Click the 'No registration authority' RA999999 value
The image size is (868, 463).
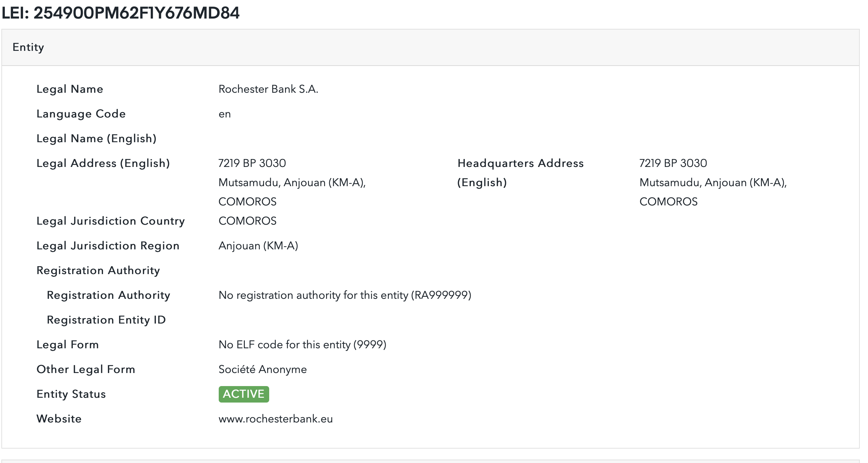[345, 295]
